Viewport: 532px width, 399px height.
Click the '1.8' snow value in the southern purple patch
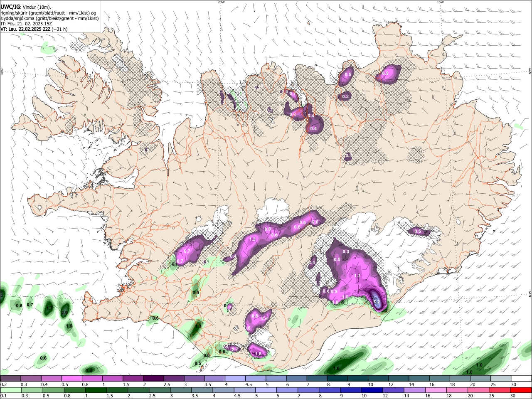pos(258,354)
